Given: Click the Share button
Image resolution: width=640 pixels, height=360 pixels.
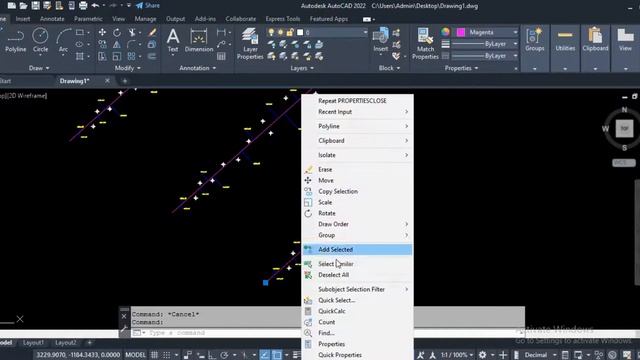Looking at the screenshot, I should [148, 6].
